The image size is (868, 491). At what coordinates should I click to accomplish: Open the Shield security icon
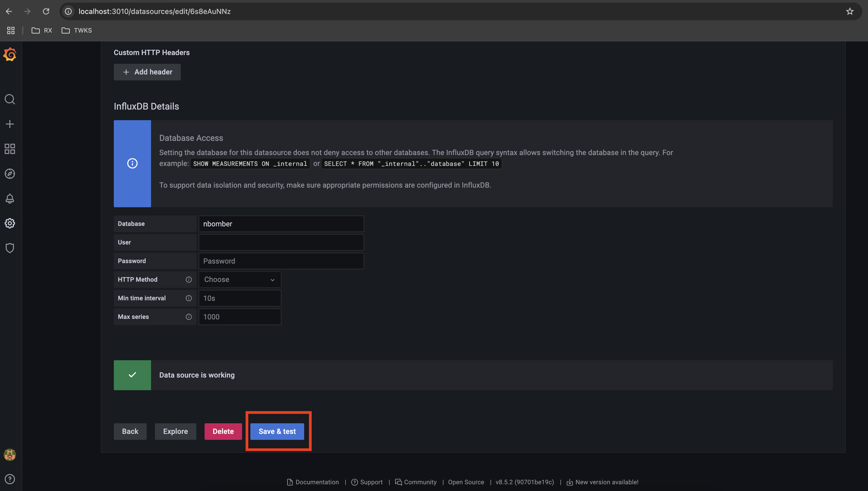[10, 248]
